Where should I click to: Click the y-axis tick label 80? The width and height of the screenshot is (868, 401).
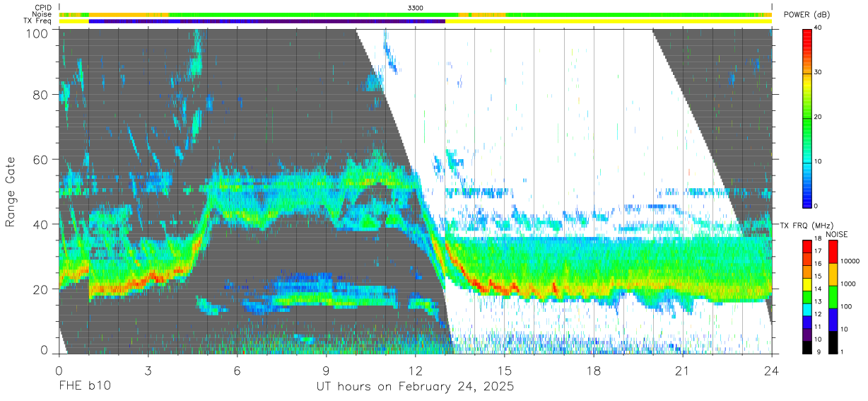40,95
